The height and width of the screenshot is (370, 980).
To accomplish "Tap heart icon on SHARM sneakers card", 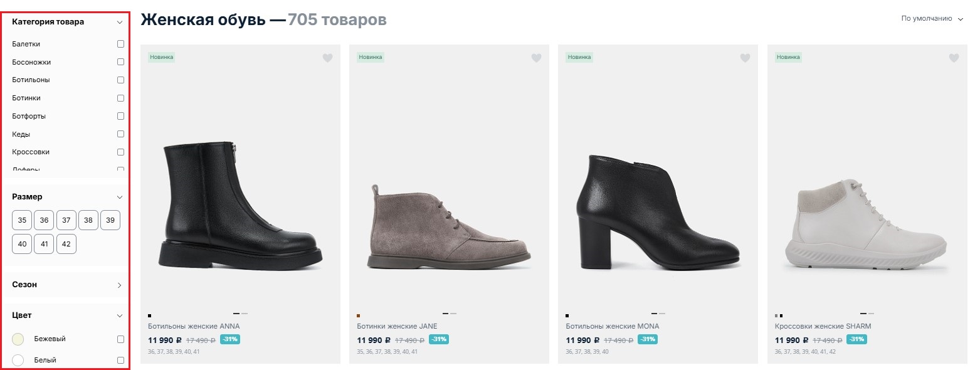I will pos(954,58).
